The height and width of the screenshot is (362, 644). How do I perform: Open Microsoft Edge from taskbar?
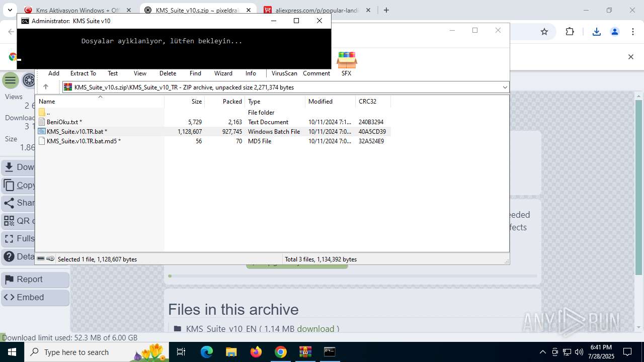click(207, 352)
